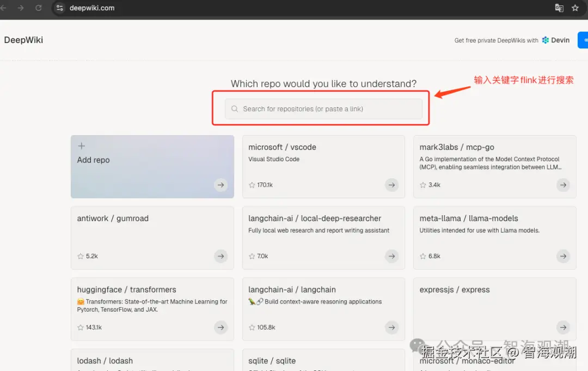Reload the page with refresh icon

pyautogui.click(x=38, y=8)
